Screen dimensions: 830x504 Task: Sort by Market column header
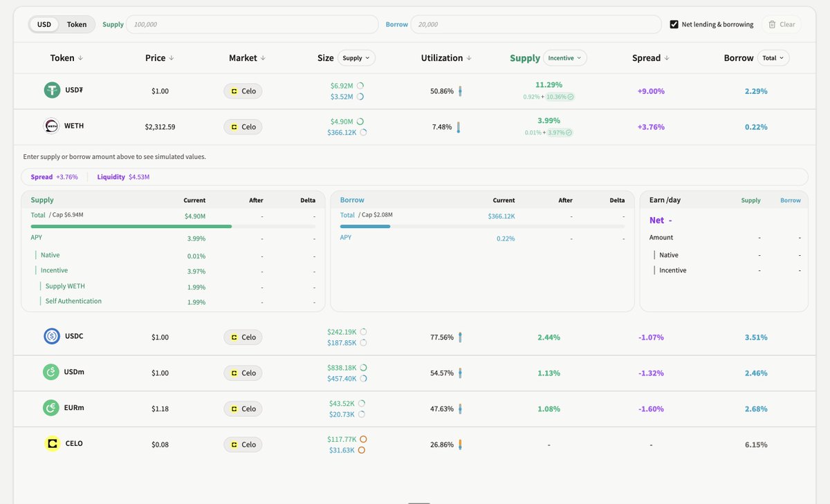247,58
